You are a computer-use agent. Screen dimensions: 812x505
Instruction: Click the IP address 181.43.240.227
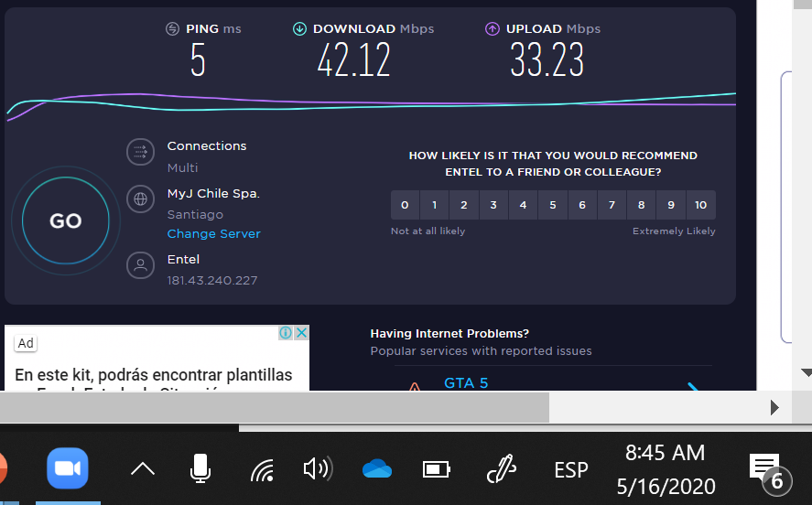coord(211,281)
